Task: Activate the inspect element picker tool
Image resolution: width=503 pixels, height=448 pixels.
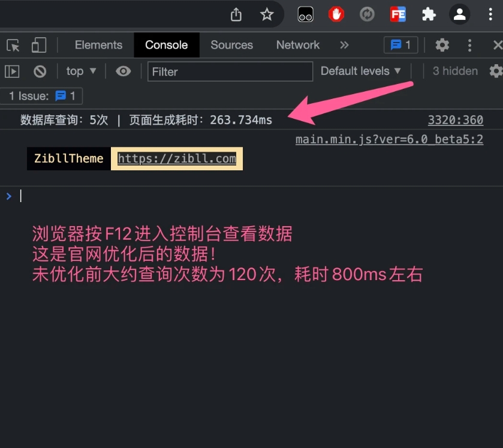Action: coord(13,45)
